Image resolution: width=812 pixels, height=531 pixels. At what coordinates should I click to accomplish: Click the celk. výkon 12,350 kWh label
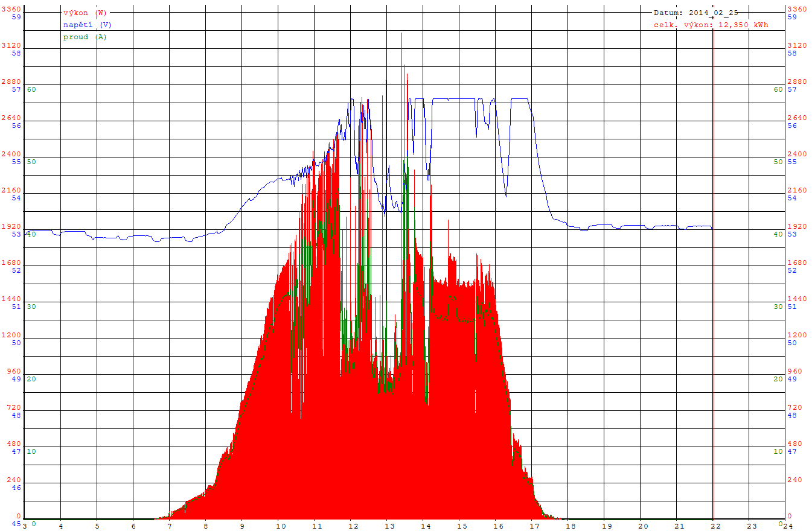(x=711, y=25)
